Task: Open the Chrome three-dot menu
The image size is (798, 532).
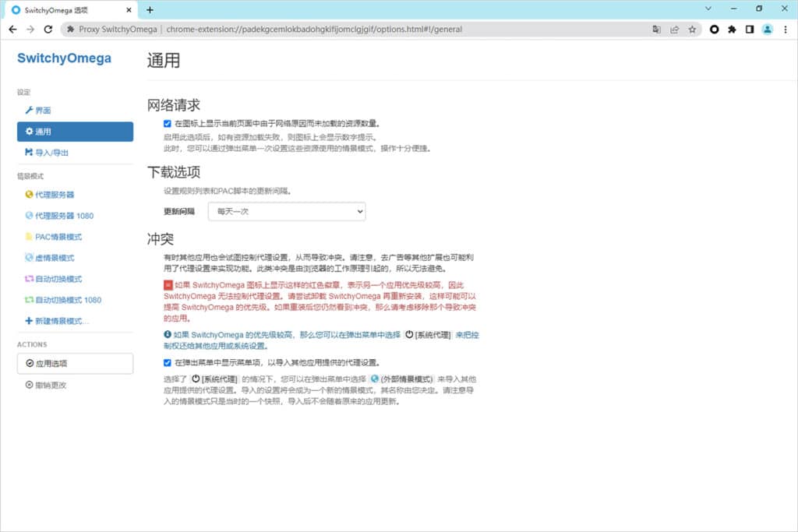Action: click(x=786, y=30)
